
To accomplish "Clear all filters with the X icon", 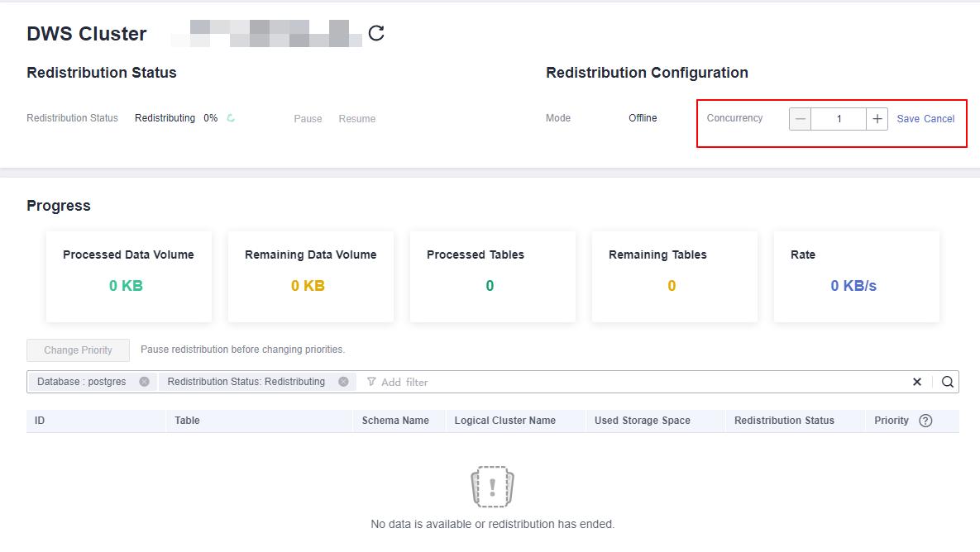I will pyautogui.click(x=916, y=382).
